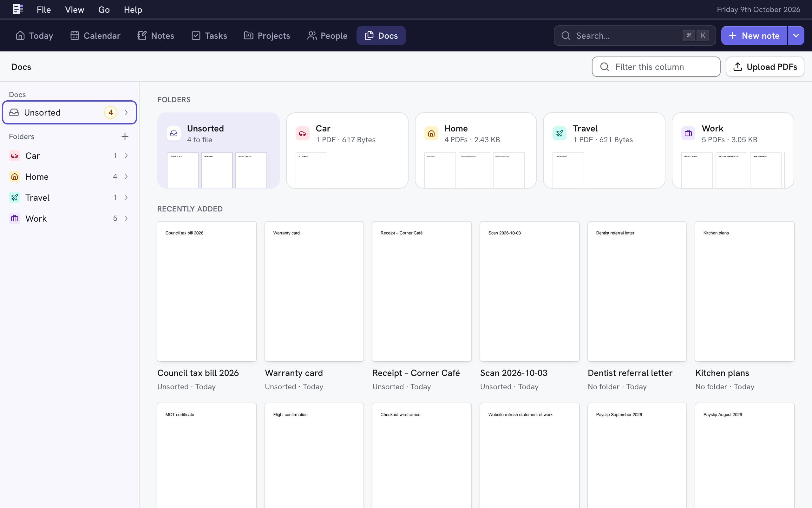Click the Work briefcase icon in sidebar
Viewport: 812px width, 508px height.
pos(14,218)
